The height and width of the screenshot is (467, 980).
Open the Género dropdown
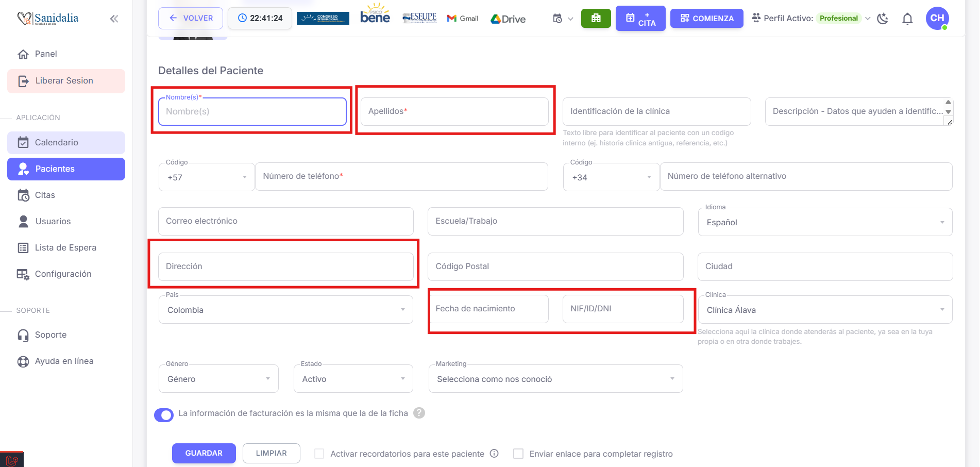coord(218,379)
